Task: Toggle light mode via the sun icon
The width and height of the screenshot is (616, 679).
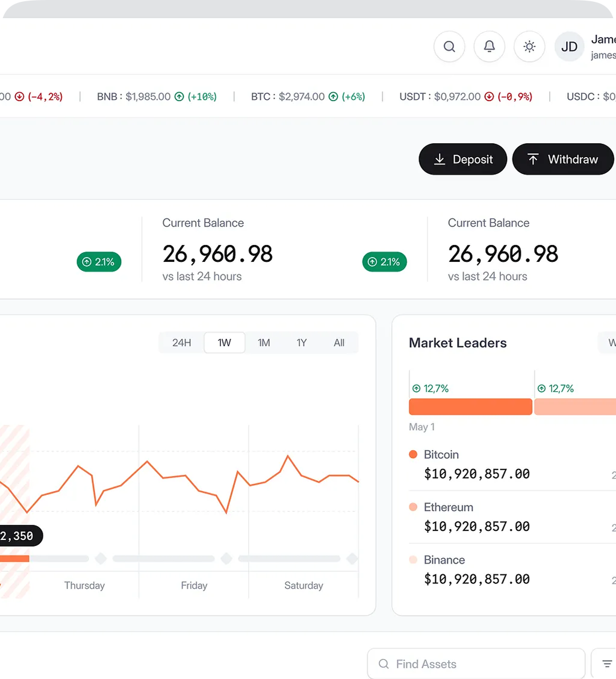Action: click(x=529, y=46)
